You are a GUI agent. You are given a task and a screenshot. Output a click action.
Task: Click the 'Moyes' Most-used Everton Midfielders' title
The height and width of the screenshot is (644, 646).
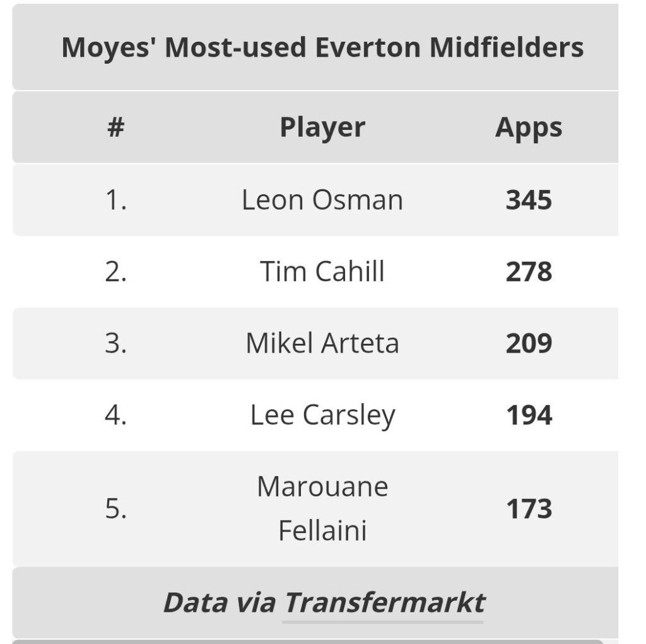(322, 48)
